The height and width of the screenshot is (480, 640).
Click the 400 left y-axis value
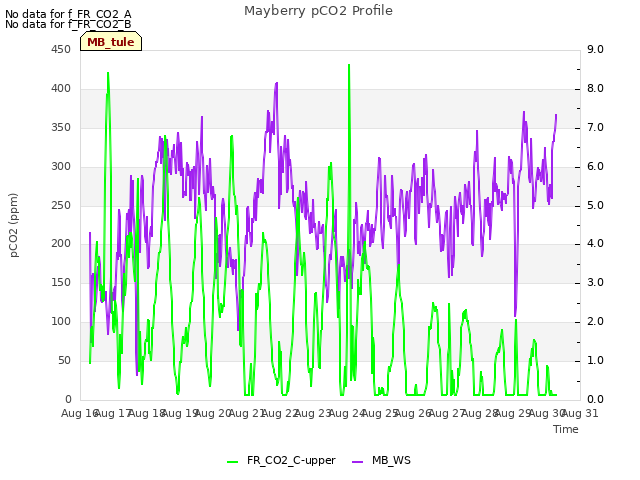coord(61,89)
